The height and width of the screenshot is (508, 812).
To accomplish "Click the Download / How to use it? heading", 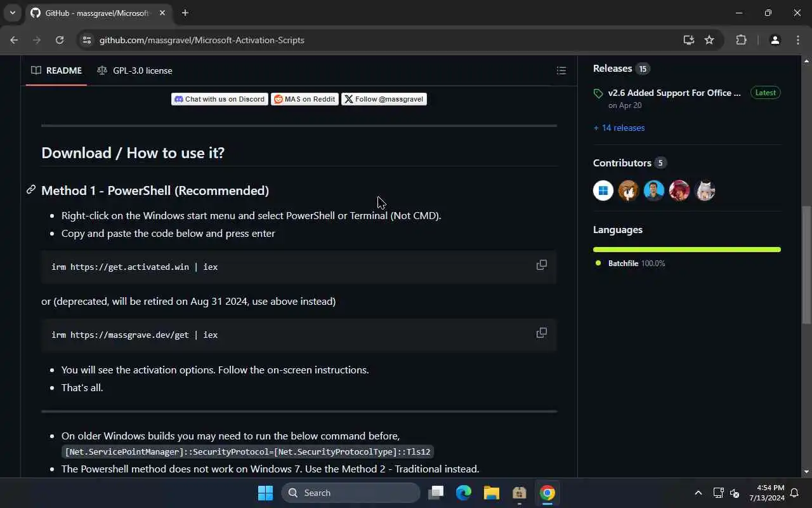I will [133, 152].
